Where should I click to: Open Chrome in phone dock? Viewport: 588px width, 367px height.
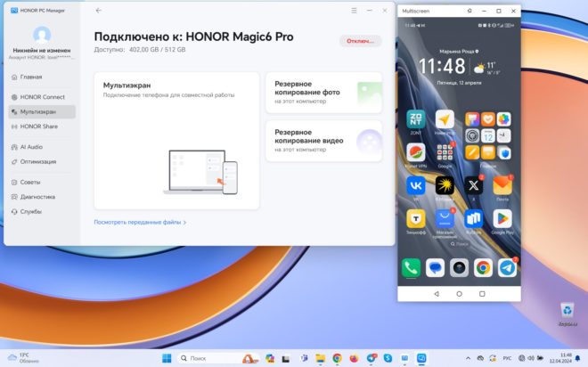[483, 268]
